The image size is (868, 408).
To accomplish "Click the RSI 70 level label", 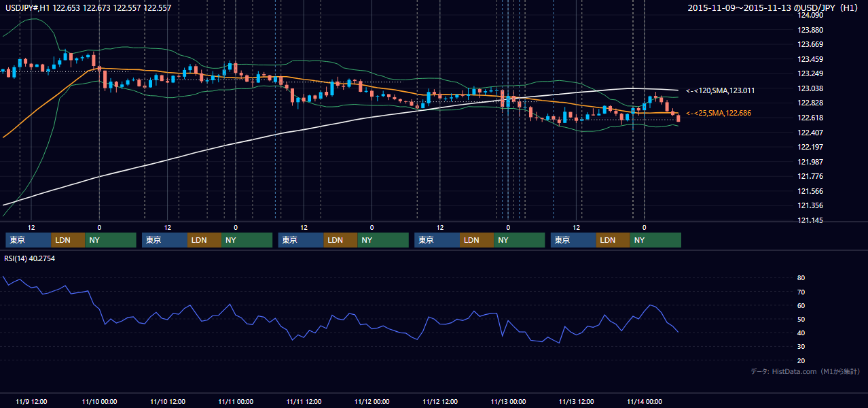I will 801,292.
